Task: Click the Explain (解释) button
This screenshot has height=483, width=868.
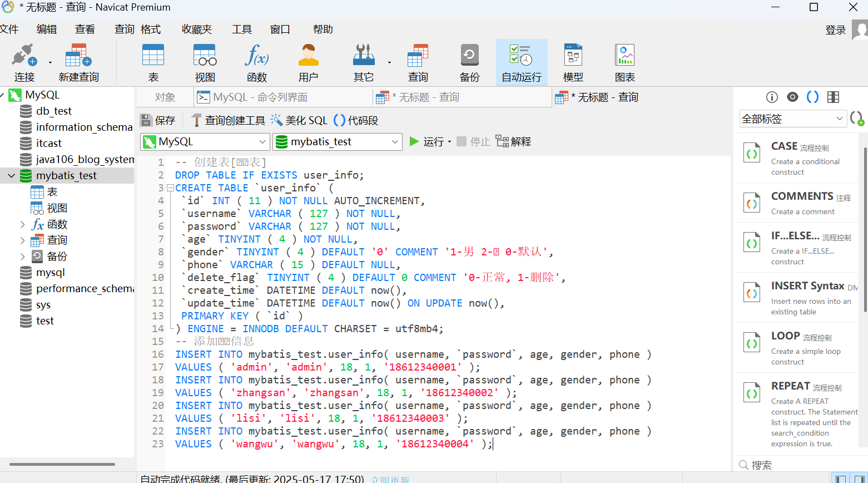Action: pos(513,141)
